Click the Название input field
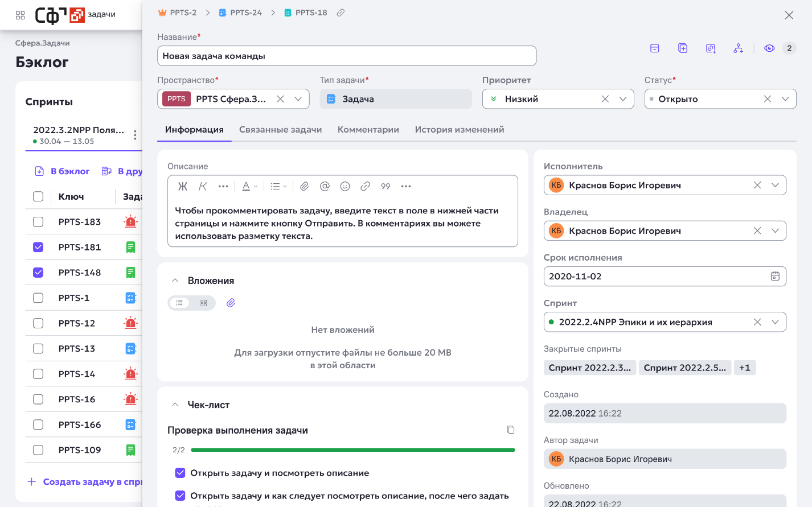The width and height of the screenshot is (812, 507). [x=346, y=56]
